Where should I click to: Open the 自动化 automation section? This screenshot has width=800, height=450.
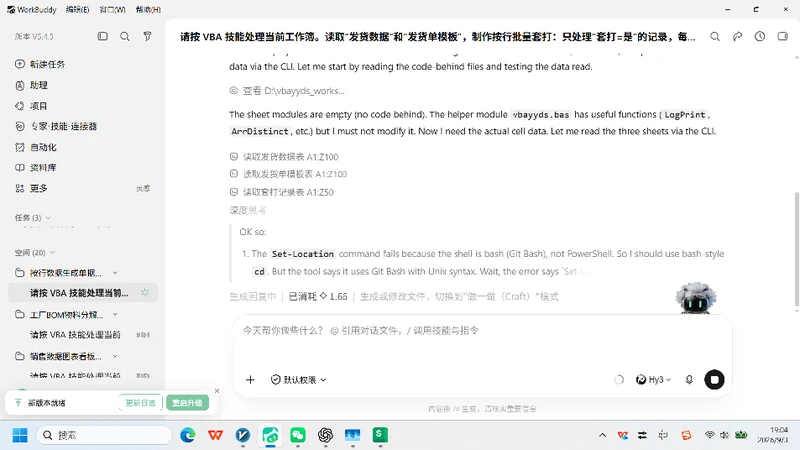click(36, 147)
